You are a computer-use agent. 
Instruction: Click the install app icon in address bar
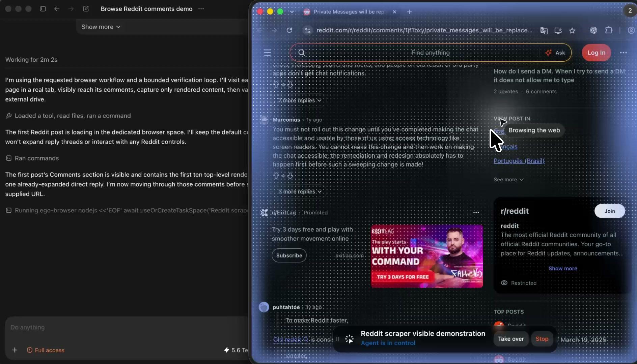click(x=558, y=30)
